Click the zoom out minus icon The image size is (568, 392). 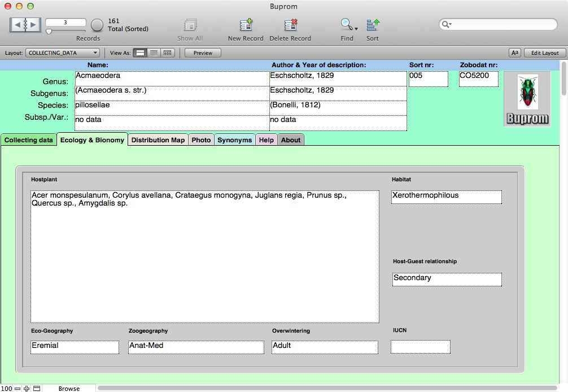tap(18, 389)
